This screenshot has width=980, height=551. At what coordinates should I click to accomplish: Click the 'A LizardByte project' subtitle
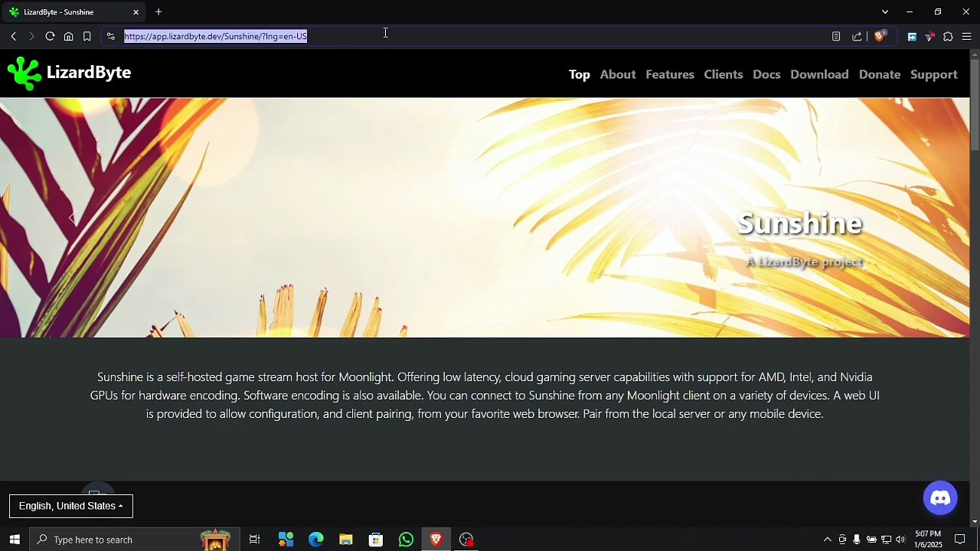click(x=805, y=262)
